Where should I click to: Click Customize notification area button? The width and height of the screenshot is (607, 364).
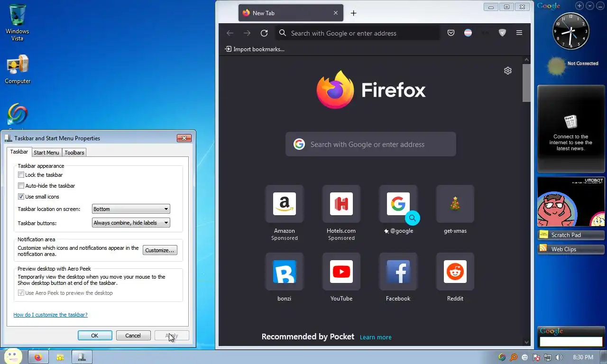(x=160, y=250)
